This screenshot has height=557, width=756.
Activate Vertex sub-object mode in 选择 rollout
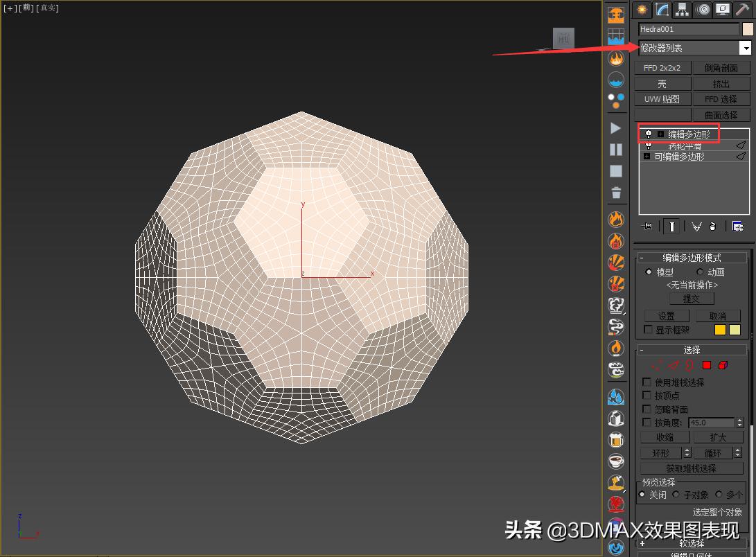point(653,365)
